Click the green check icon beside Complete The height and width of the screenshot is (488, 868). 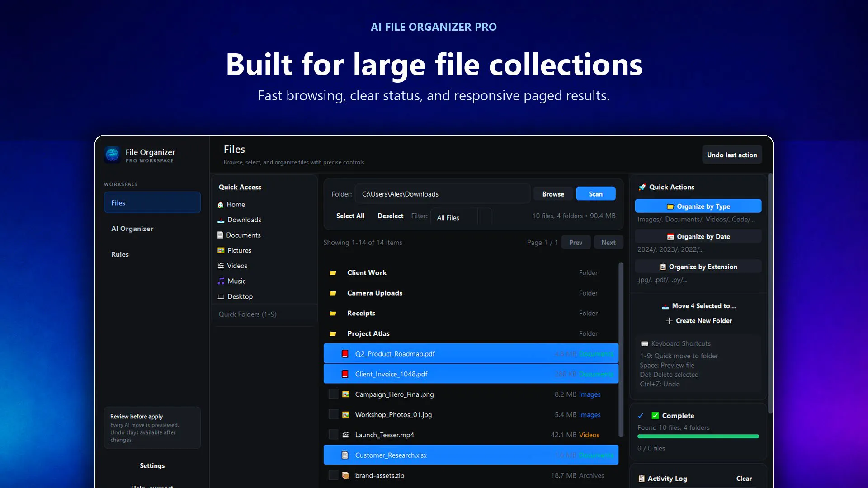coord(655,416)
